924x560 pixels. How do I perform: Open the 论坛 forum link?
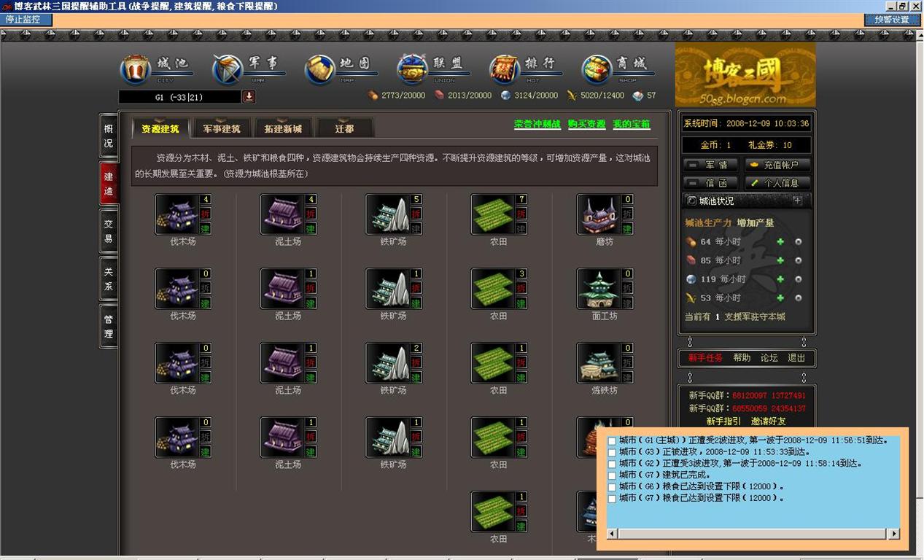click(769, 358)
